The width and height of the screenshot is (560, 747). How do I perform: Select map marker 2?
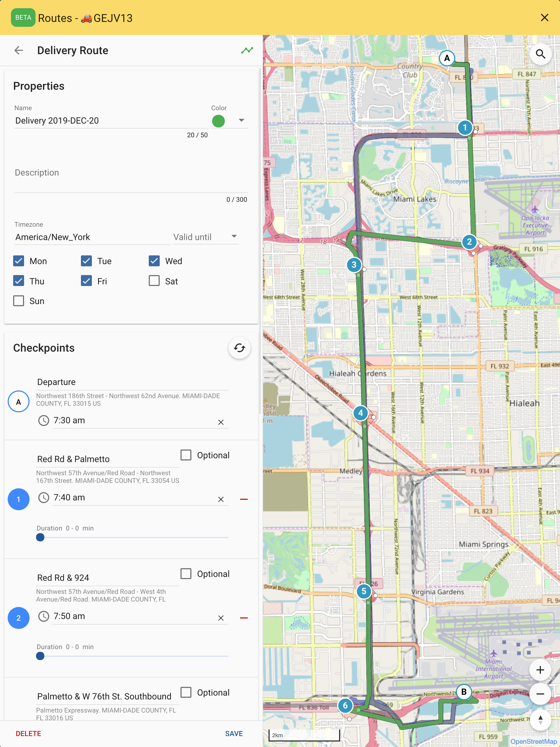[469, 242]
